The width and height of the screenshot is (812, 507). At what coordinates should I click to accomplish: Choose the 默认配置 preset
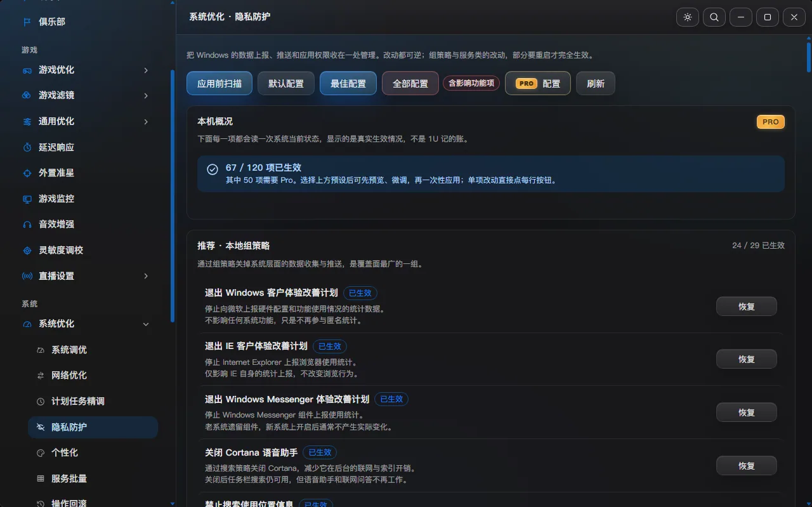coord(286,83)
